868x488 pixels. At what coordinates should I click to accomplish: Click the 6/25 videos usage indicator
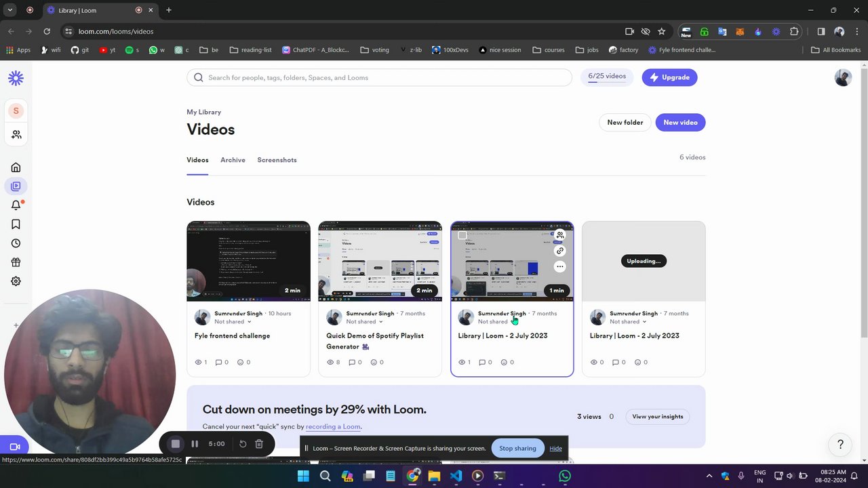[x=607, y=77]
